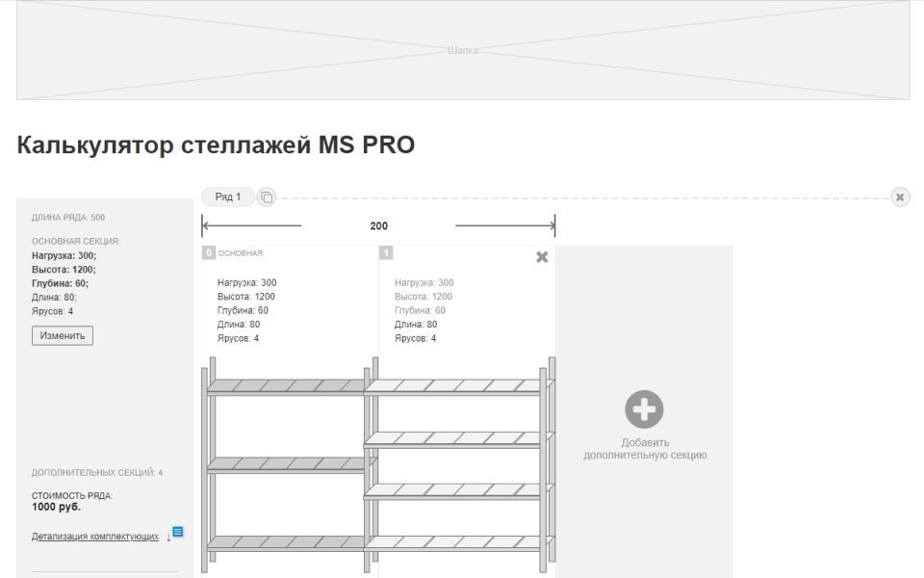Click greyed Нагрузка: 300 in section 1
Screen dimensions: 924x578
[424, 283]
